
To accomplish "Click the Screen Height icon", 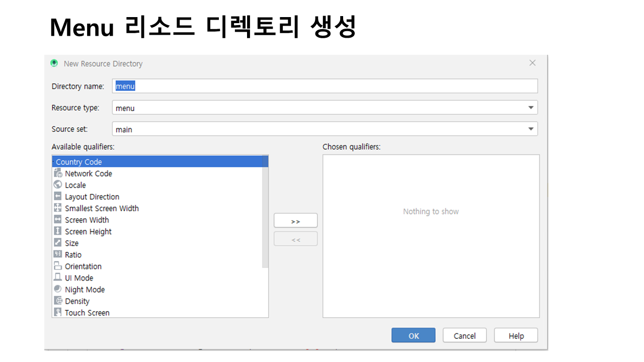I will [x=58, y=231].
